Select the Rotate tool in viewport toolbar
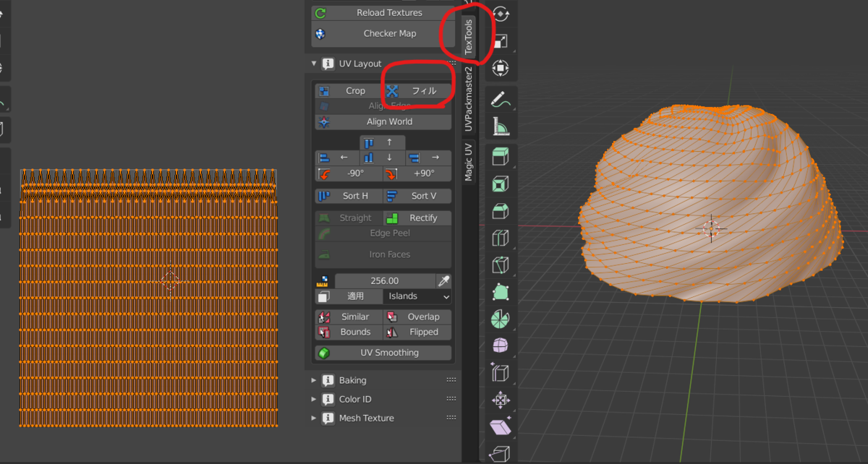Screen dimensions: 868x464 (501, 14)
